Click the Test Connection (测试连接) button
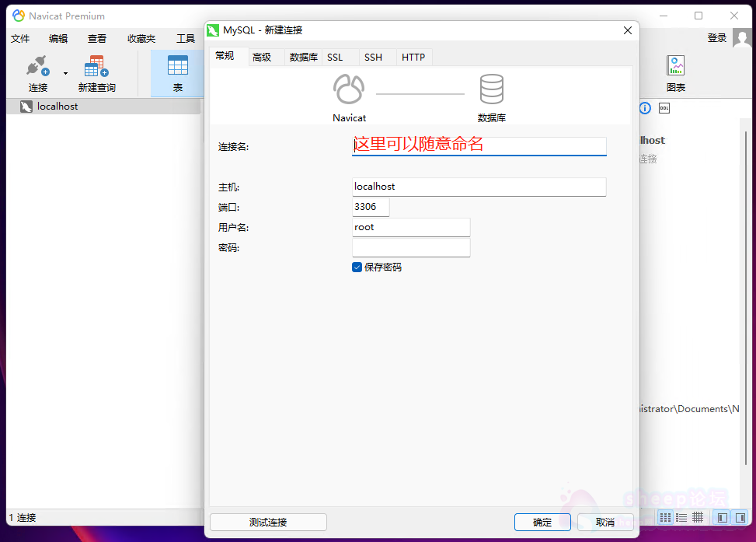 coord(268,523)
